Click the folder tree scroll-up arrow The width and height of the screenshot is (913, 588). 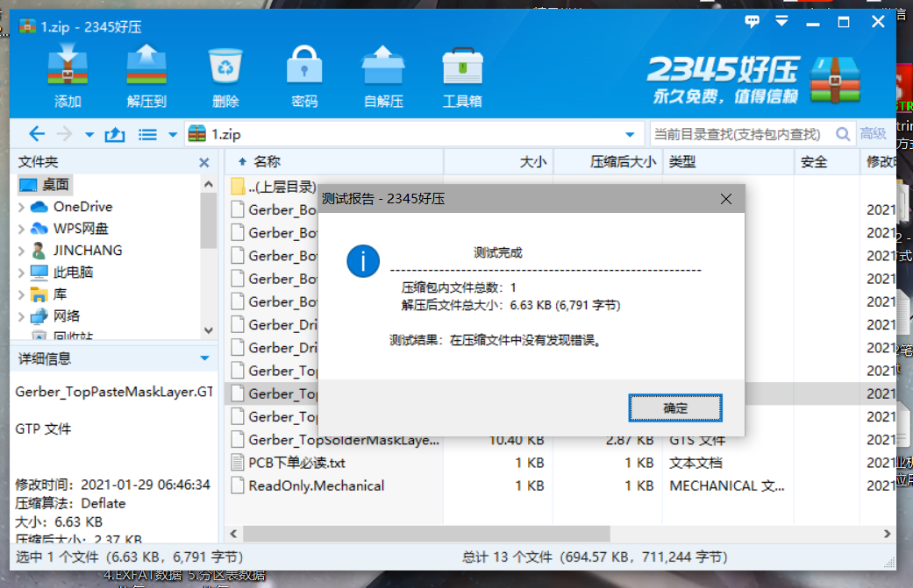[x=209, y=184]
